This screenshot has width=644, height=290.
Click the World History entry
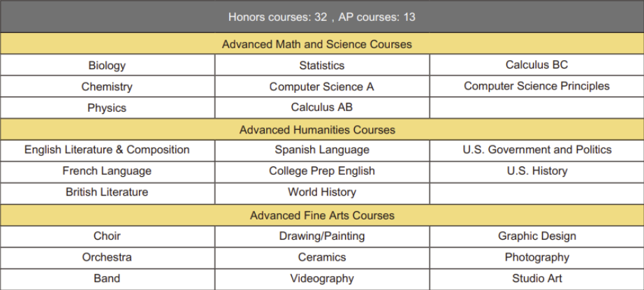click(322, 191)
